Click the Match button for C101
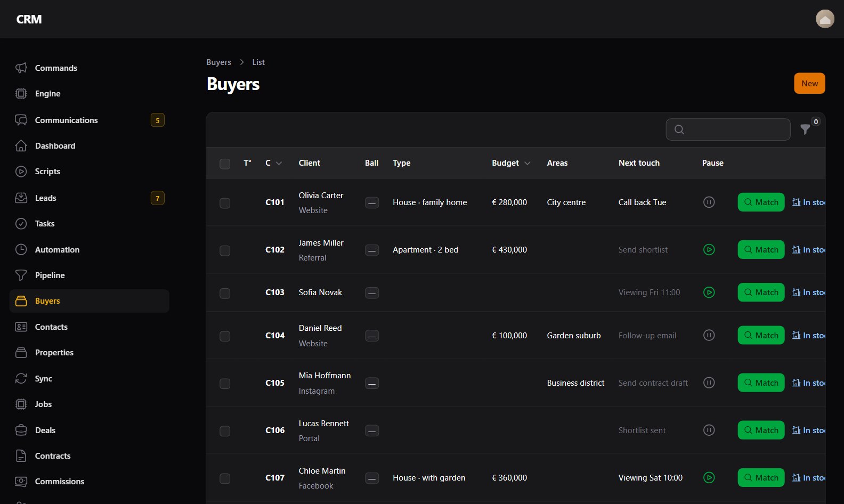Screen dimensions: 844x504 pyautogui.click(x=761, y=202)
